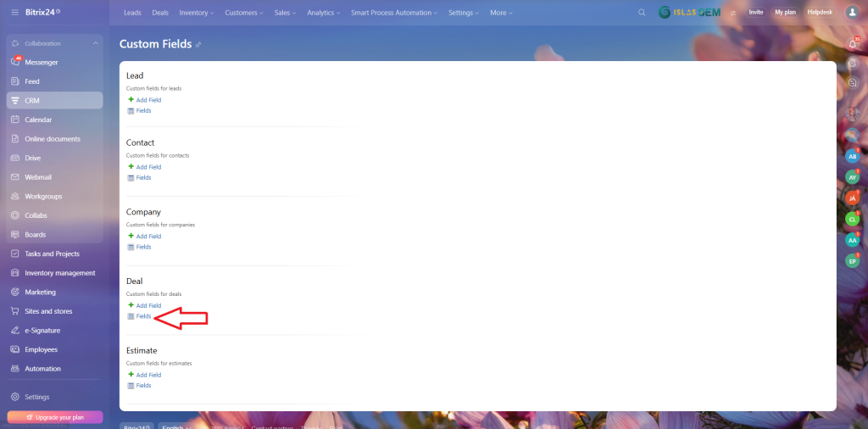
Task: Expand the Customers dropdown menu
Action: click(x=245, y=13)
